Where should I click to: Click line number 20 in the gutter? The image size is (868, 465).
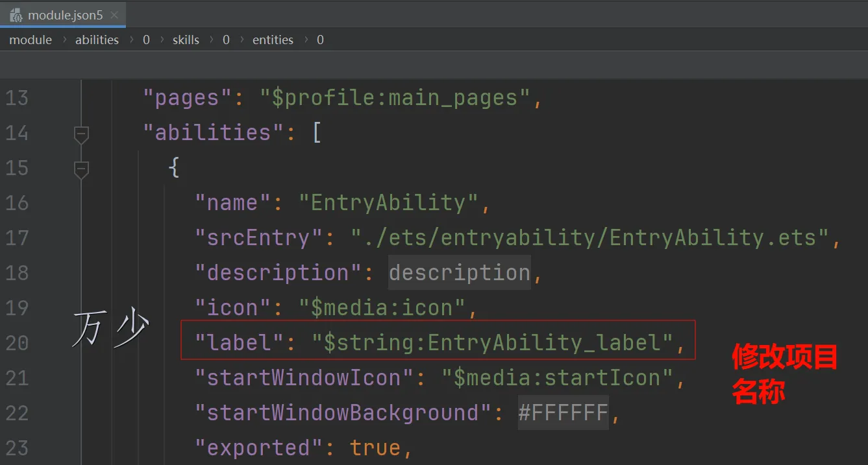coord(17,342)
